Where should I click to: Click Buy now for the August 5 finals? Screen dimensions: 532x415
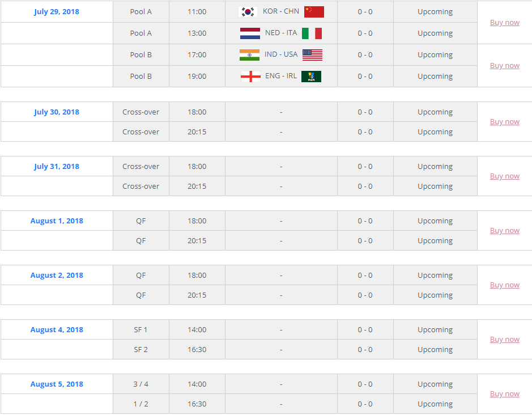point(504,393)
